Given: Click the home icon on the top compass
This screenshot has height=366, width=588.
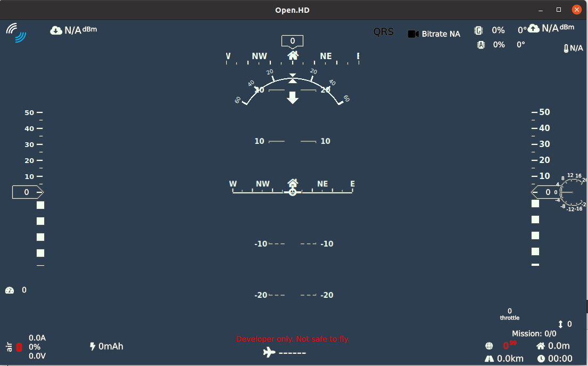Looking at the screenshot, I should point(293,55).
